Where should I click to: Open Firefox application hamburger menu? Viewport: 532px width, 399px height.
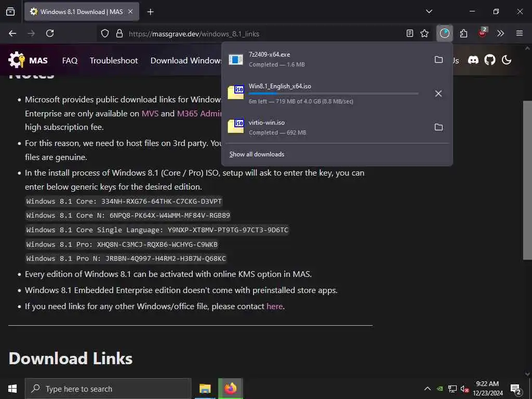[x=520, y=33]
